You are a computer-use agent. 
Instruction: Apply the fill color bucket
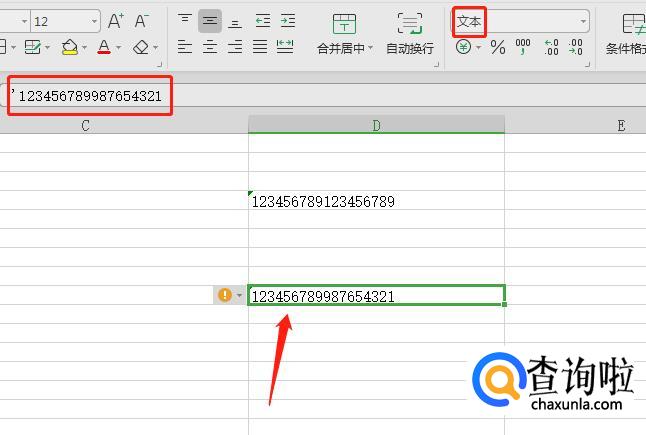(x=69, y=47)
